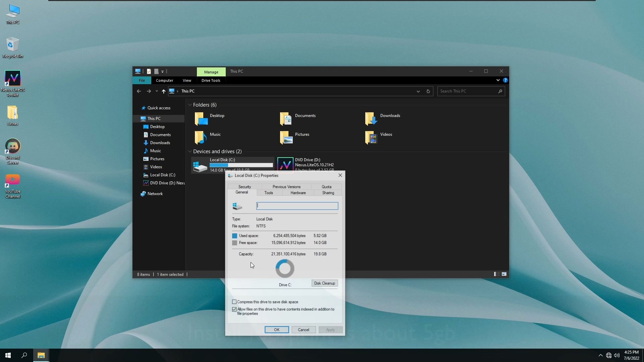Click the Up arrow navigation button
This screenshot has width=644, height=362.
(x=163, y=91)
